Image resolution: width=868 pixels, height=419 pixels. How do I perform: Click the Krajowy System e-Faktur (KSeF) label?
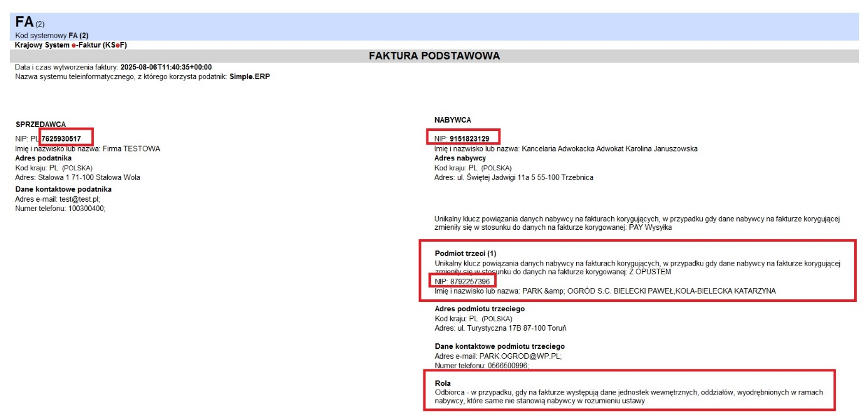point(71,45)
